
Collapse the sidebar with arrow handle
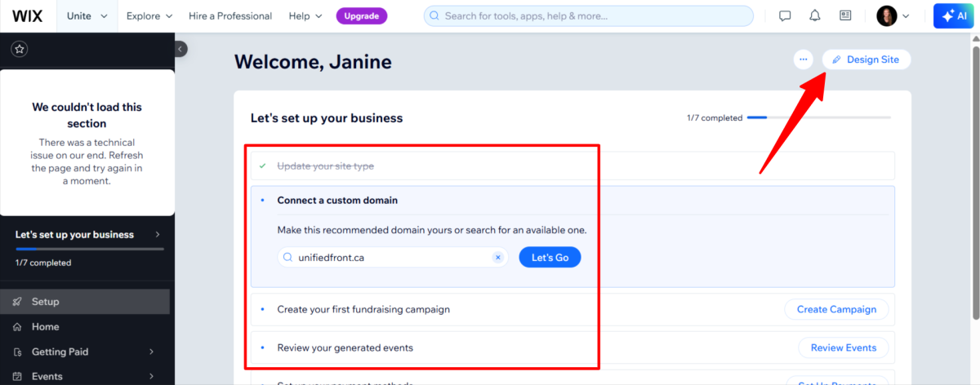click(x=180, y=49)
